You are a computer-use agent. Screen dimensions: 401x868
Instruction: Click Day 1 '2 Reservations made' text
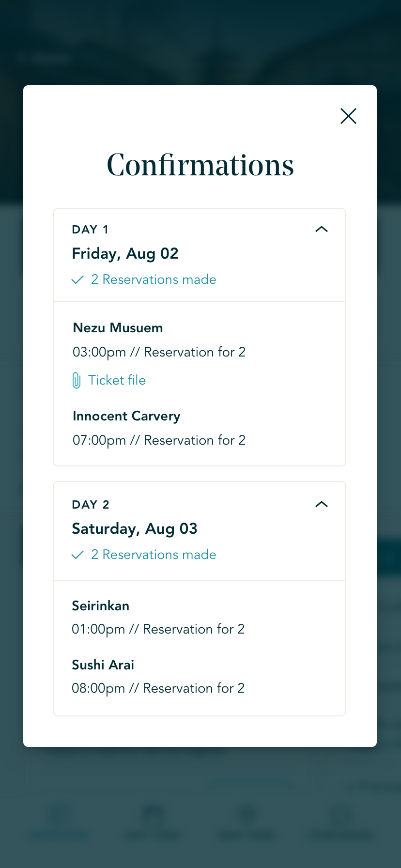point(154,279)
